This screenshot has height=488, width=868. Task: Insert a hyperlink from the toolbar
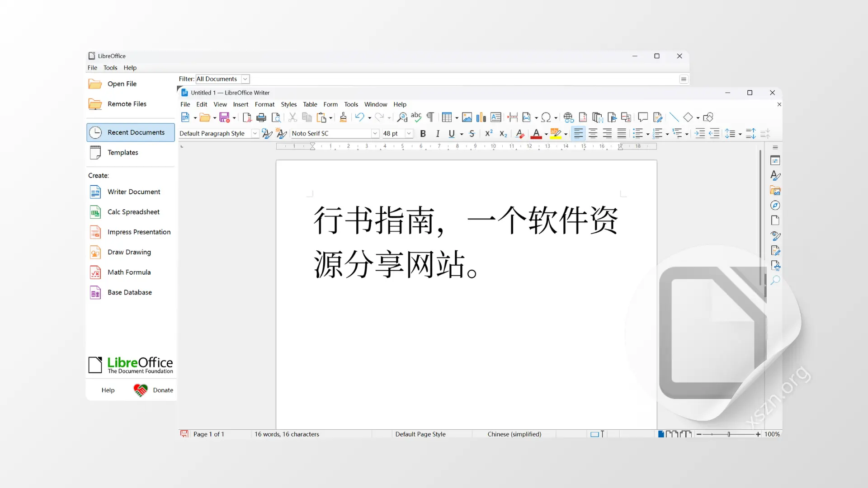coord(568,117)
